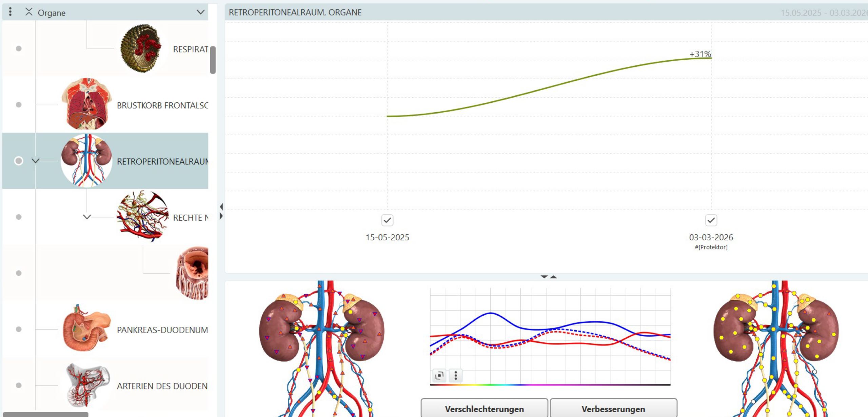The height and width of the screenshot is (417, 868).
Task: Select Pankreas-Duodenum in organ list
Action: [162, 330]
